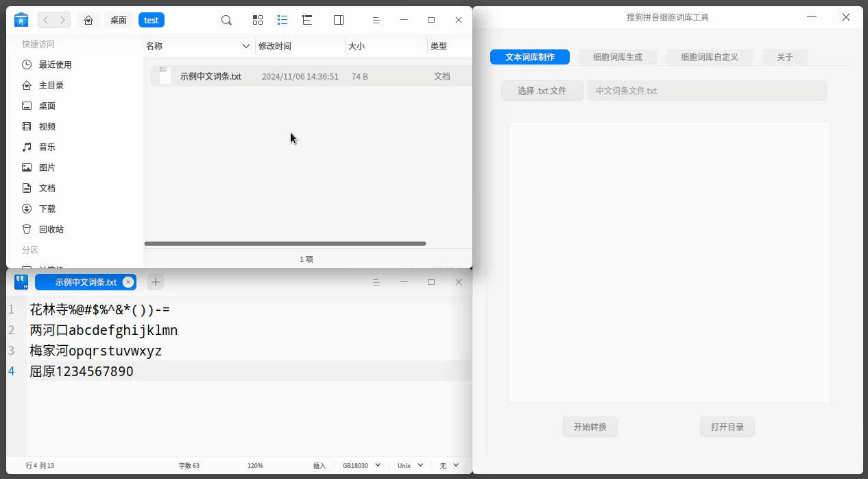Click the large output text area in 搜狗 tool
Image resolution: width=868 pixels, height=479 pixels.
[x=669, y=263]
